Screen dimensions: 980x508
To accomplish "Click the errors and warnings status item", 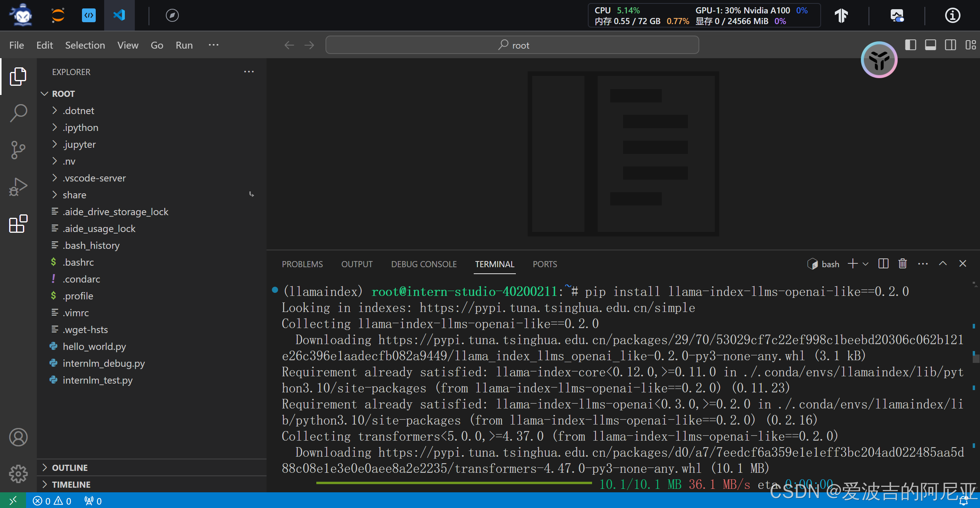I will tap(52, 501).
